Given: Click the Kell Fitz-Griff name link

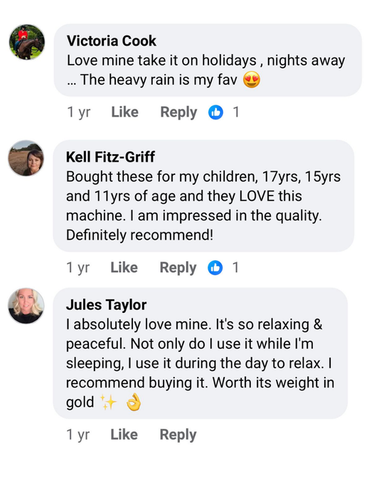Looking at the screenshot, I should tap(110, 157).
